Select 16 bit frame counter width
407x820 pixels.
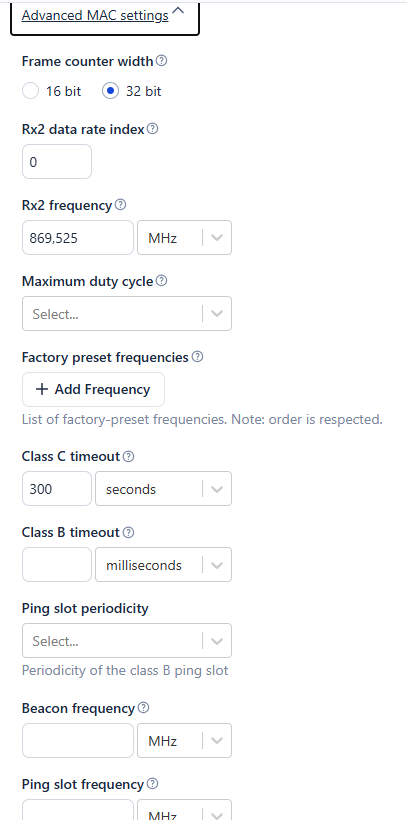point(31,91)
